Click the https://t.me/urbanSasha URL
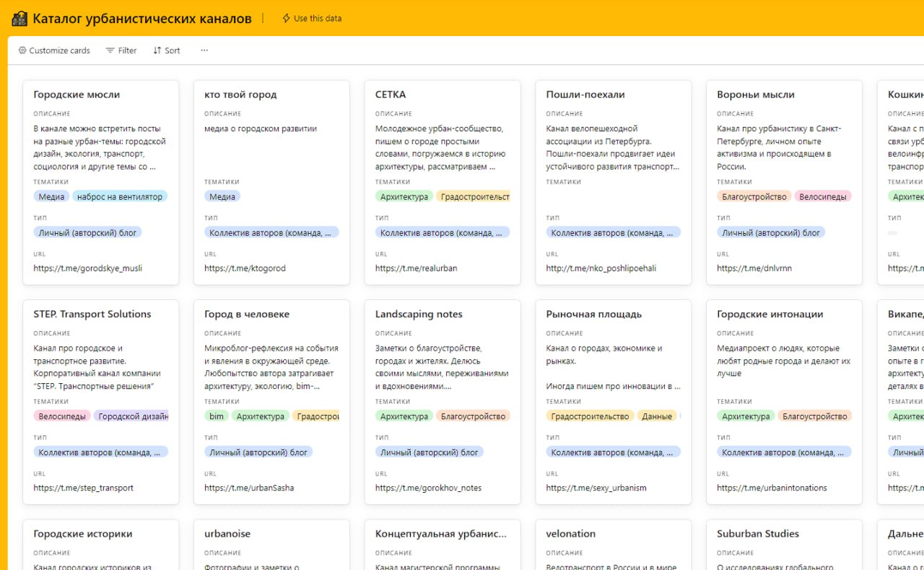Image resolution: width=924 pixels, height=570 pixels. [249, 488]
